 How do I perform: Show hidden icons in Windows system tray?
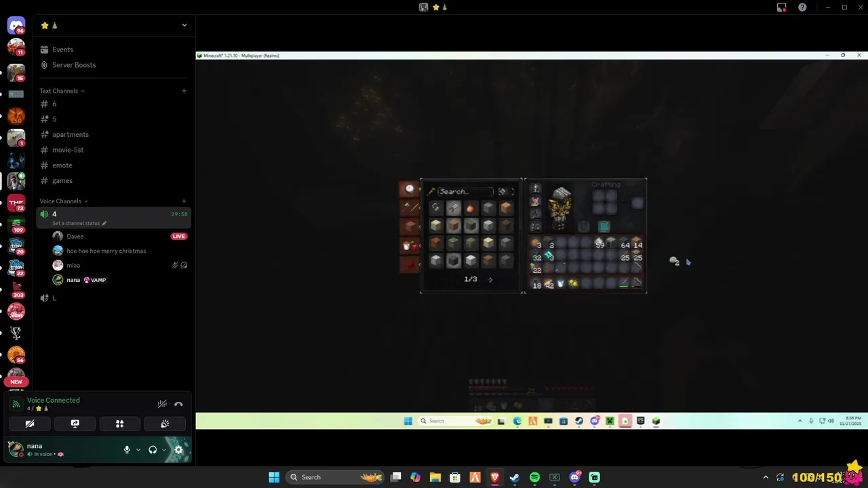766,477
